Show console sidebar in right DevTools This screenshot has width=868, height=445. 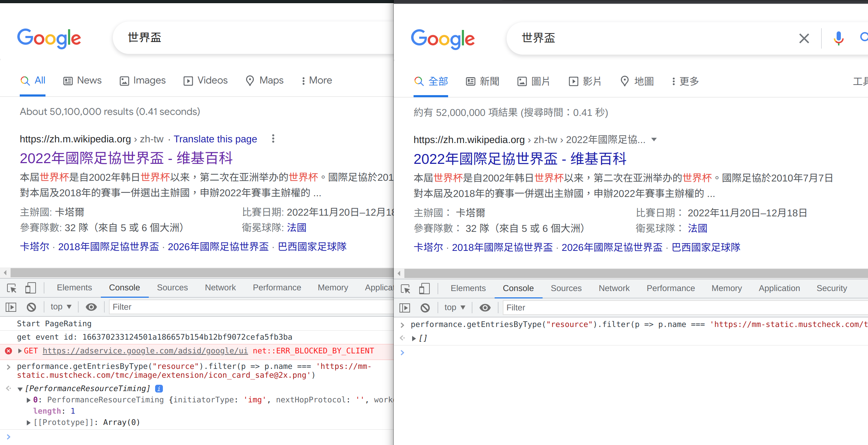click(x=405, y=308)
